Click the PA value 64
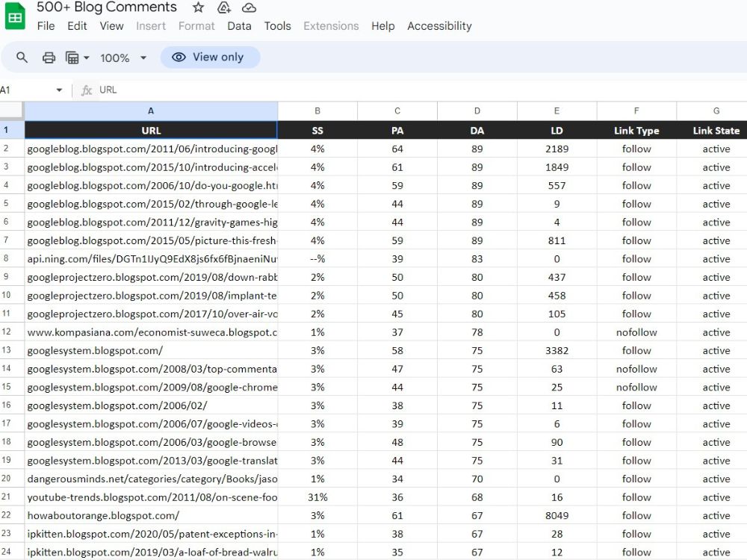This screenshot has width=747, height=560. (397, 149)
